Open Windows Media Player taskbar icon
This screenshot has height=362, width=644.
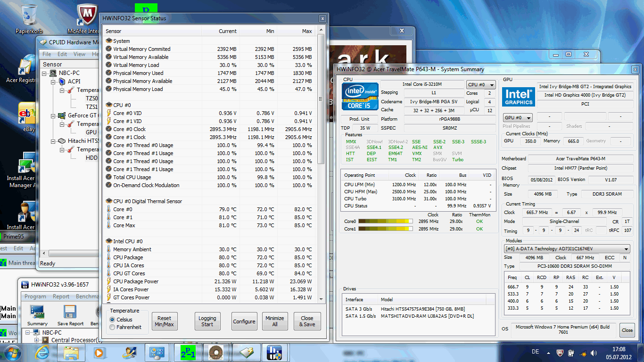click(x=99, y=352)
